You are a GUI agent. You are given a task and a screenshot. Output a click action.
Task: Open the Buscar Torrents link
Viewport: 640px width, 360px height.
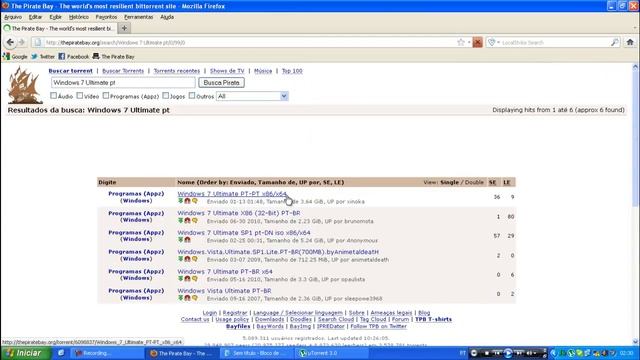123,71
